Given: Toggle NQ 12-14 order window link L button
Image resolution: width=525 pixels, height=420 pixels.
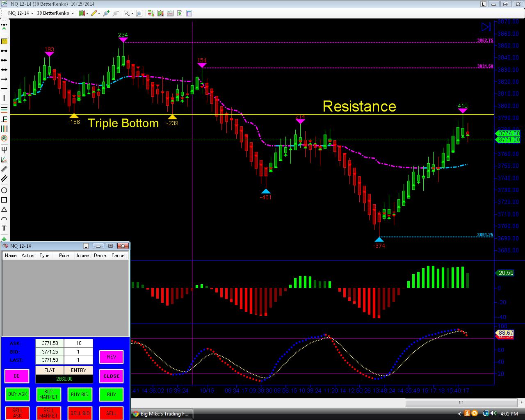Looking at the screenshot, I should (x=86, y=246).
